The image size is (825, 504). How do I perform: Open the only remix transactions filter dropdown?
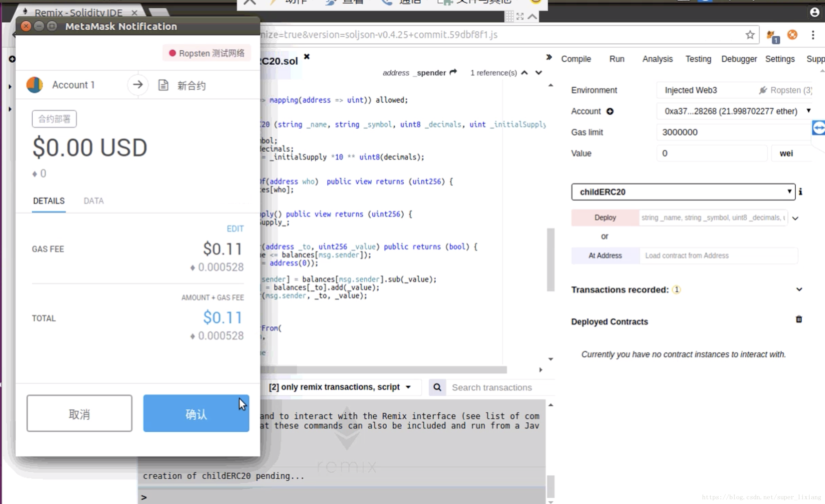tap(340, 387)
